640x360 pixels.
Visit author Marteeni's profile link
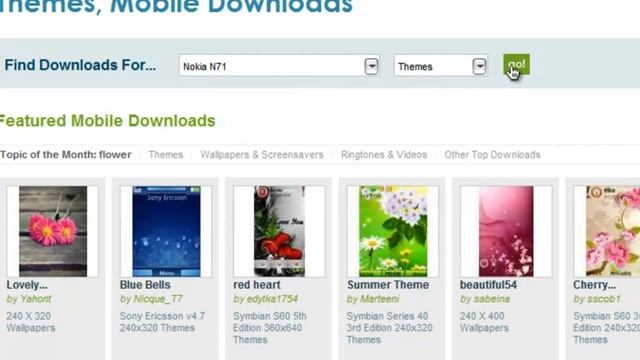click(373, 299)
